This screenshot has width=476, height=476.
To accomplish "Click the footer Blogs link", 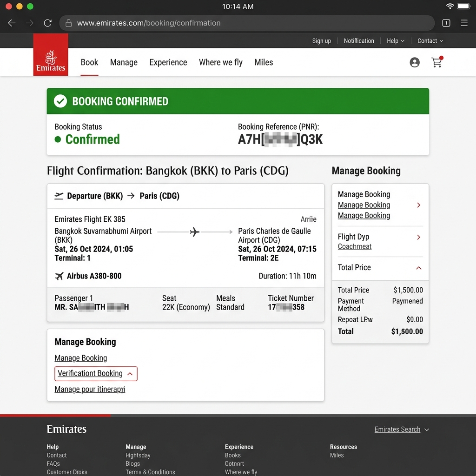I will tap(132, 463).
